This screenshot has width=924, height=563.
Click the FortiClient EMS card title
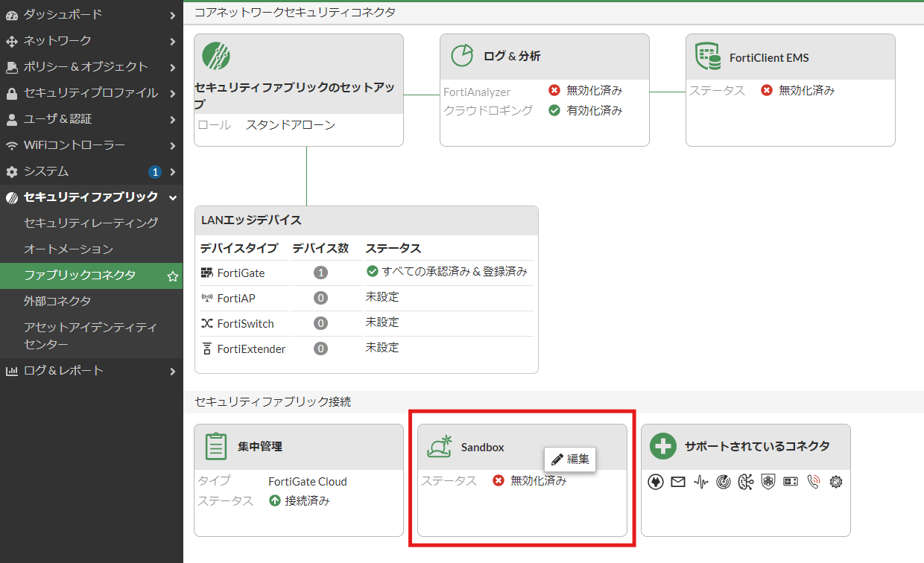tap(769, 57)
